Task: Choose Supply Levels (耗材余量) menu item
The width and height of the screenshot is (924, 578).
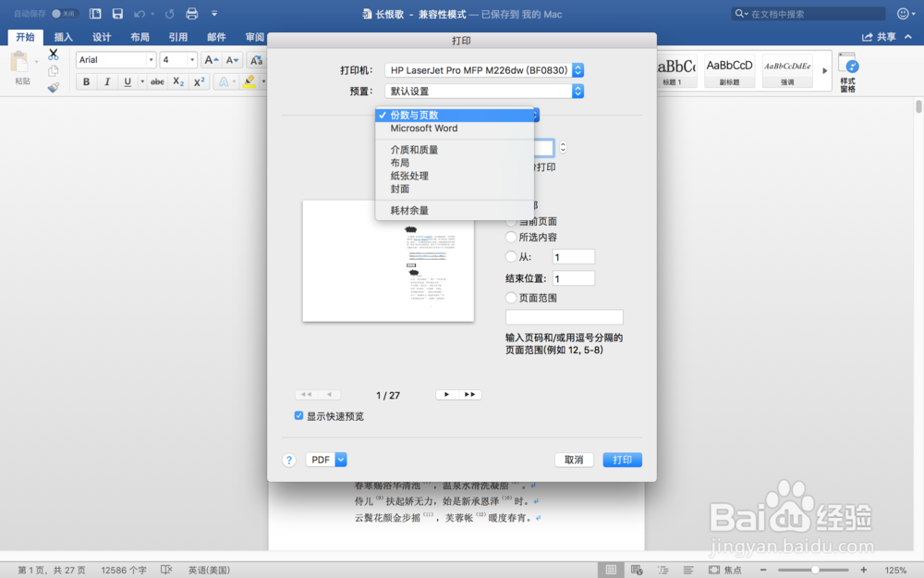Action: (455, 211)
